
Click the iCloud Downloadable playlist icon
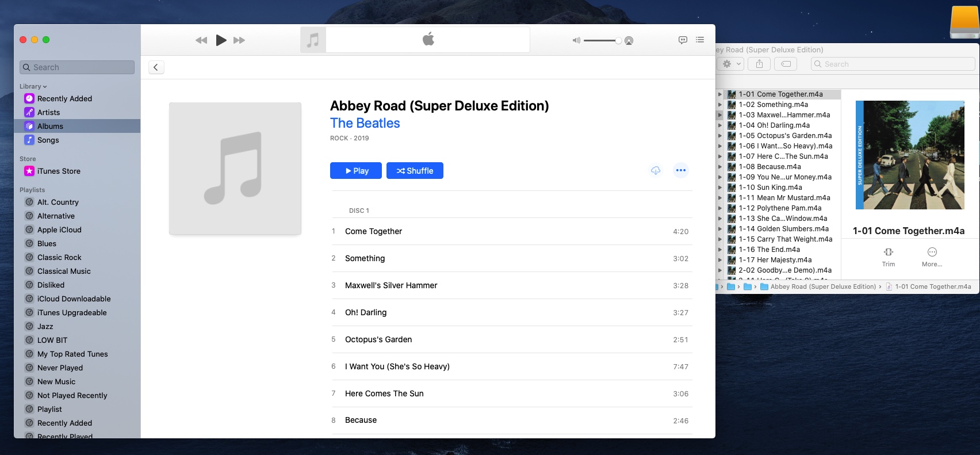pyautogui.click(x=29, y=299)
